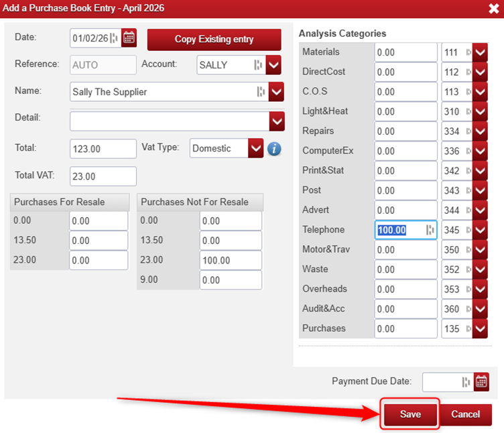Click the ComputerEx amount field
This screenshot has height=433, width=504.
406,151
